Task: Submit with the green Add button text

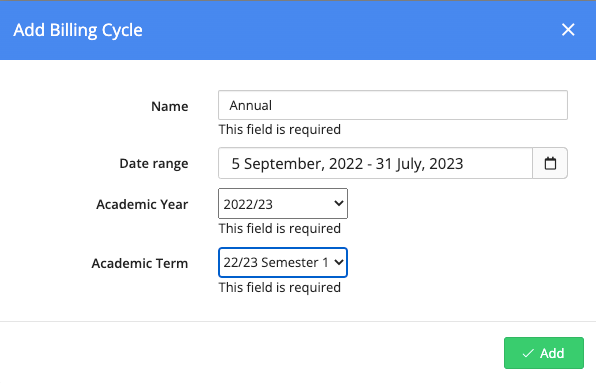Action: click(552, 353)
